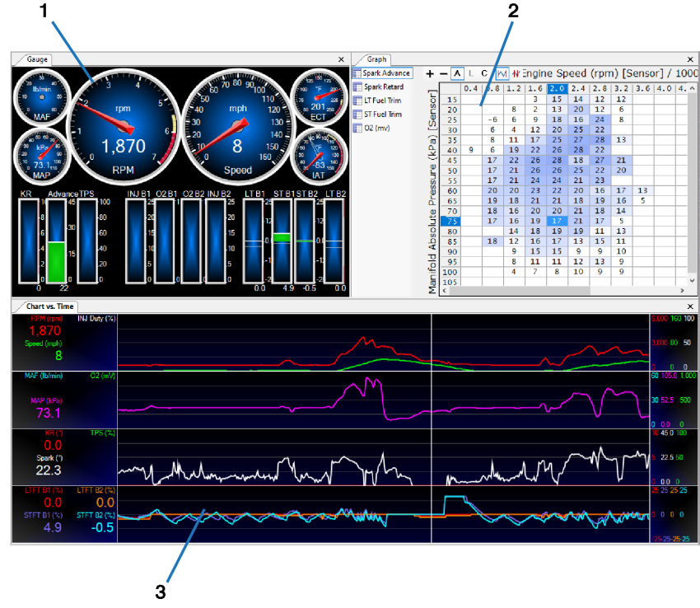
Task: Click the KR bar gauge
Action: (29, 241)
